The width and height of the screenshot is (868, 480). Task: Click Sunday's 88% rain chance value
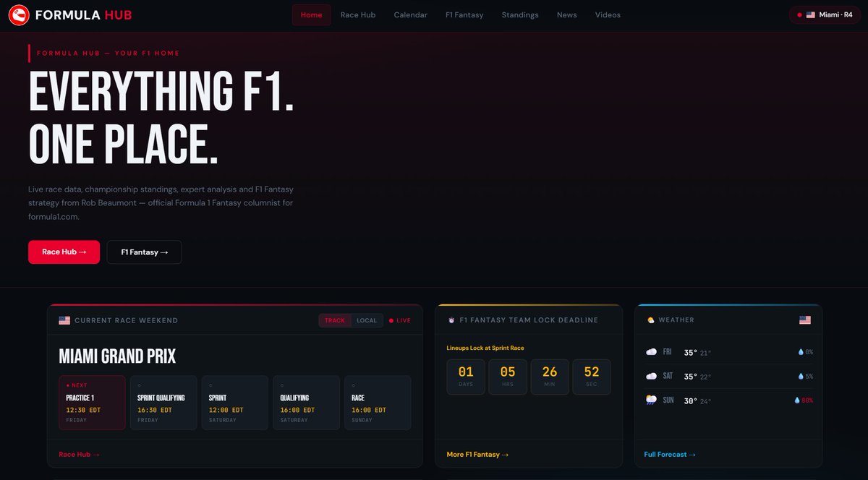tap(807, 400)
